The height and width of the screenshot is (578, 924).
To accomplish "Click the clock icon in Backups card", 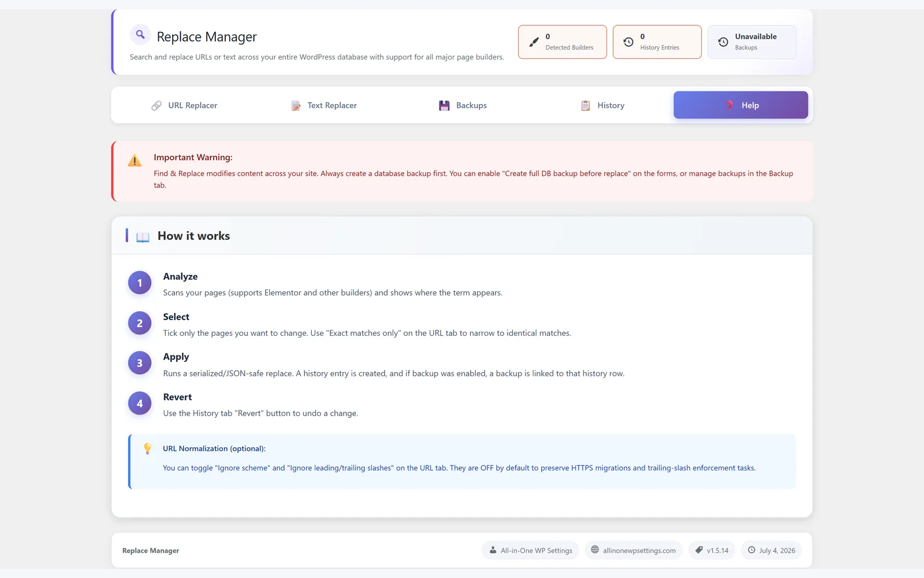I will pyautogui.click(x=723, y=42).
